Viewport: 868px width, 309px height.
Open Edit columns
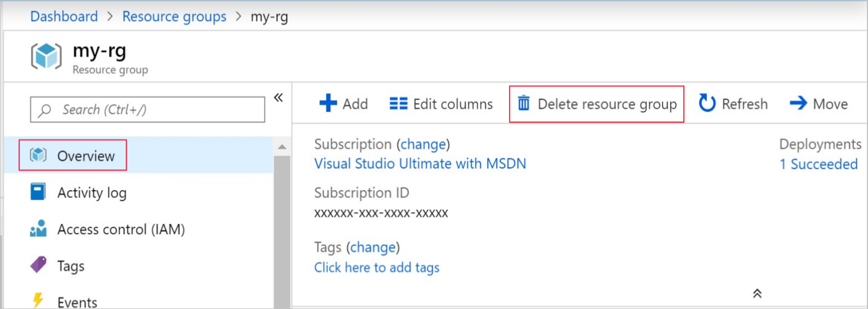[x=441, y=104]
